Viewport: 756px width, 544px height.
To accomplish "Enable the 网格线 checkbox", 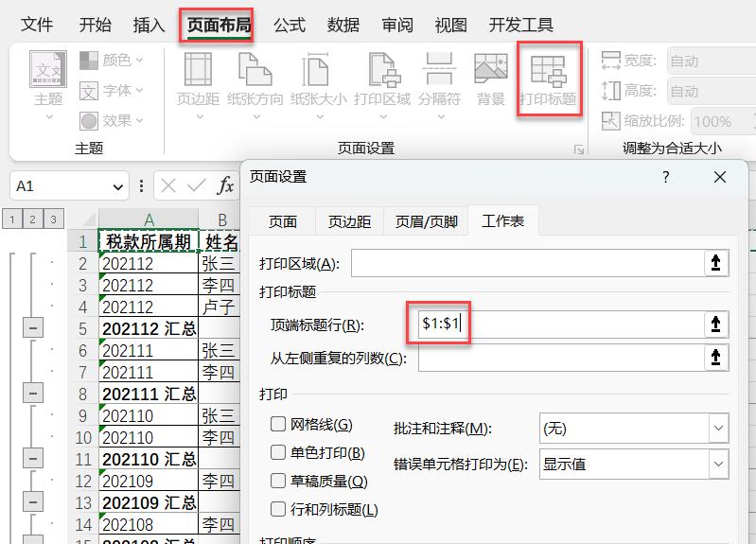I will pyautogui.click(x=278, y=424).
